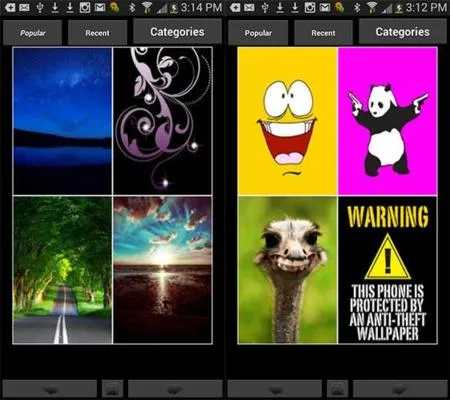Tap the Instagram notification icon on 3:14 PM screen
This screenshot has width=450, height=400.
[85, 7]
